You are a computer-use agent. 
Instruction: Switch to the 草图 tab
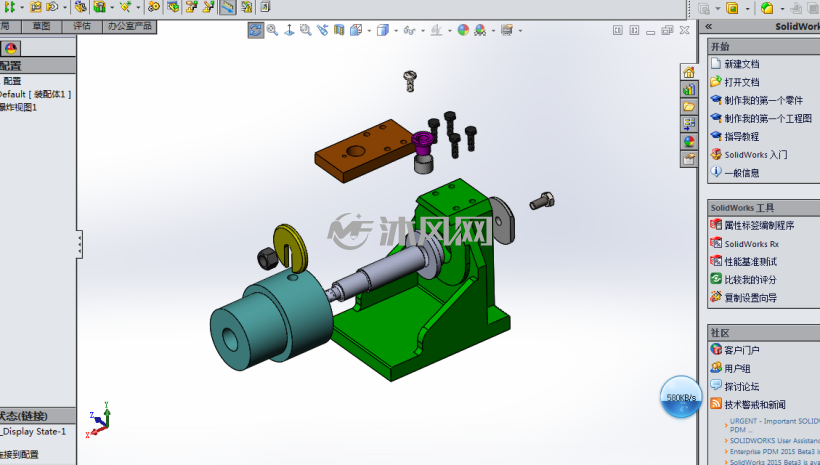[41, 26]
